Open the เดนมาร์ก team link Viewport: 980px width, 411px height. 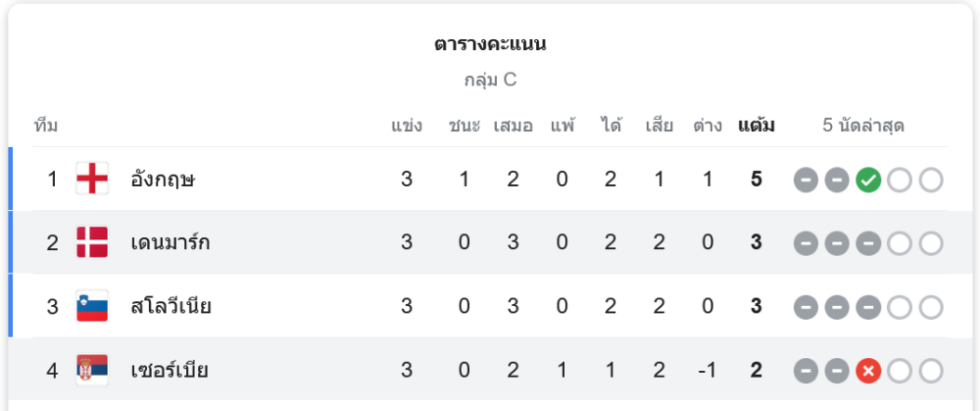click(171, 242)
